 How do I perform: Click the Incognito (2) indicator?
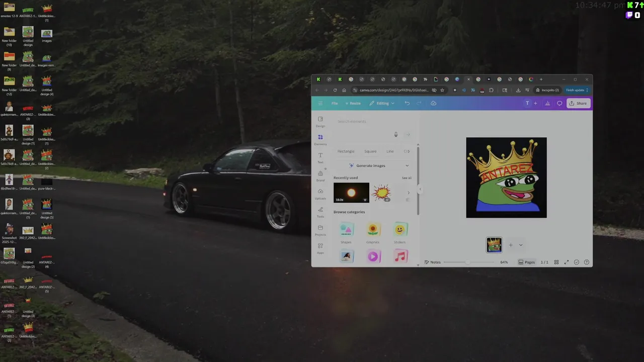547,90
